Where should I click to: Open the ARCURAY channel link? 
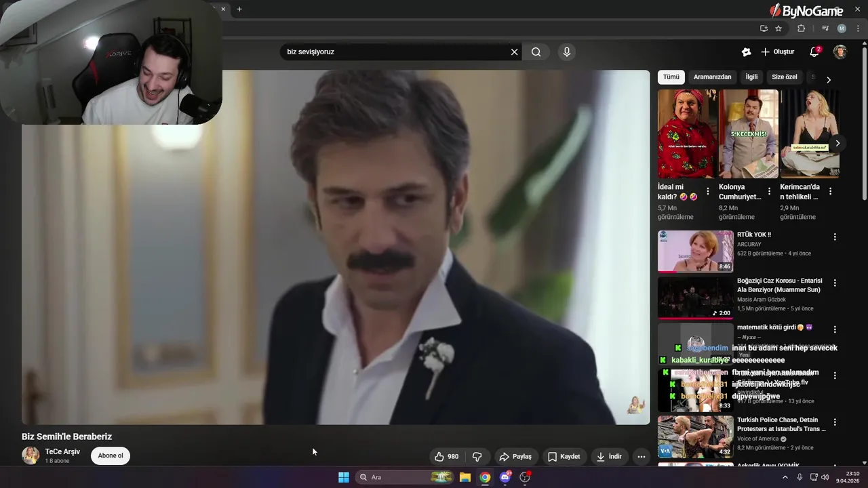(749, 244)
